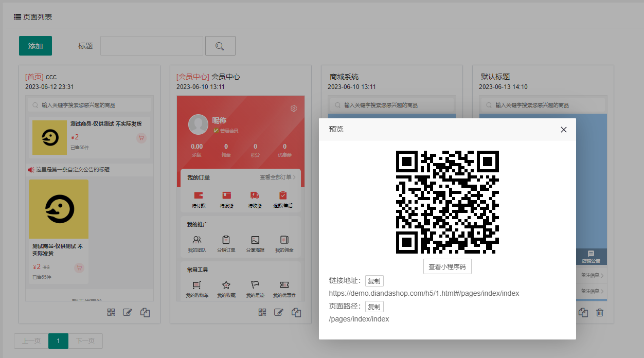Image resolution: width=644 pixels, height=358 pixels.
Task: Click the ¥2 product's pink cart icon
Action: click(x=141, y=138)
